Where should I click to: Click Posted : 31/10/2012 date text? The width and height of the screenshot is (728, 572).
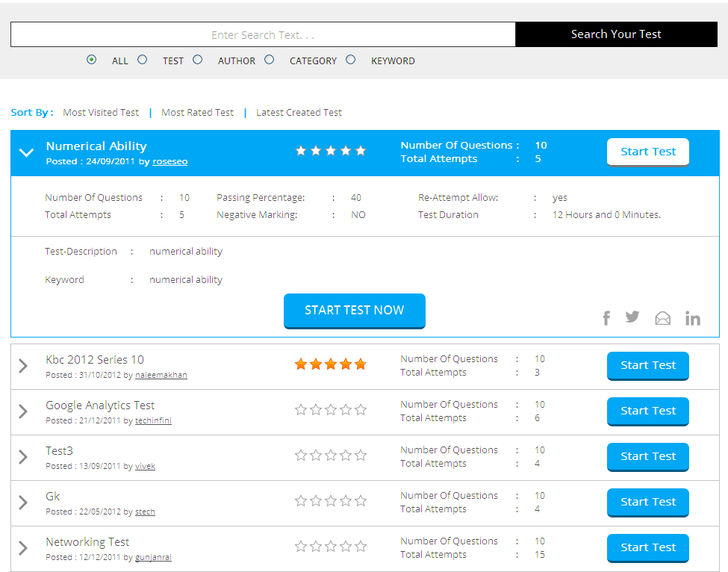[83, 375]
